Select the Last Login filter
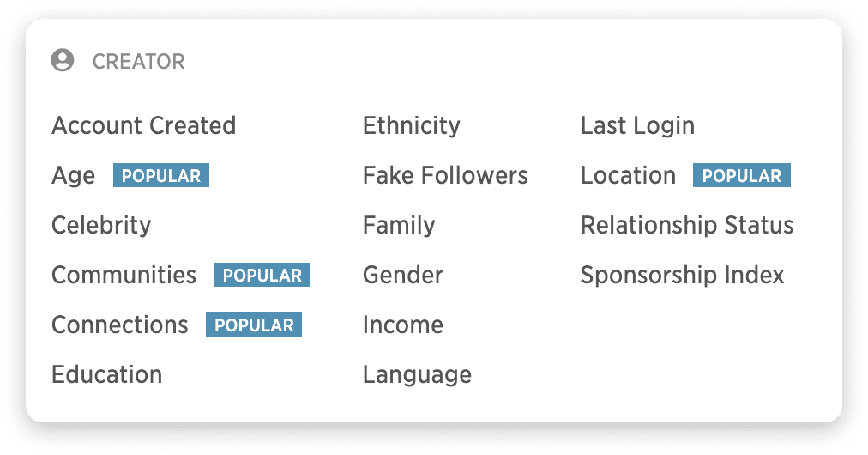The height and width of the screenshot is (455, 868). [x=638, y=126]
